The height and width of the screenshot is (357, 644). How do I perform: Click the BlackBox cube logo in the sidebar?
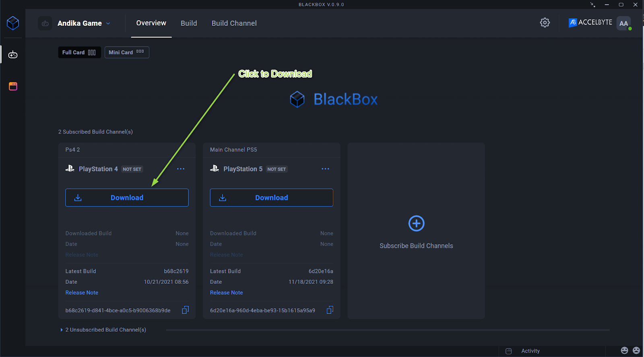[13, 23]
